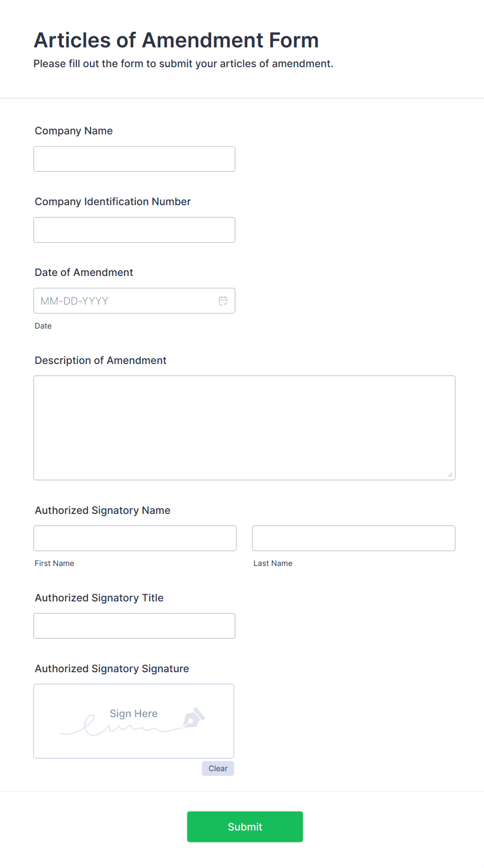The image size is (484, 868).
Task: Click the Sign Here signature area
Action: pyautogui.click(x=133, y=713)
